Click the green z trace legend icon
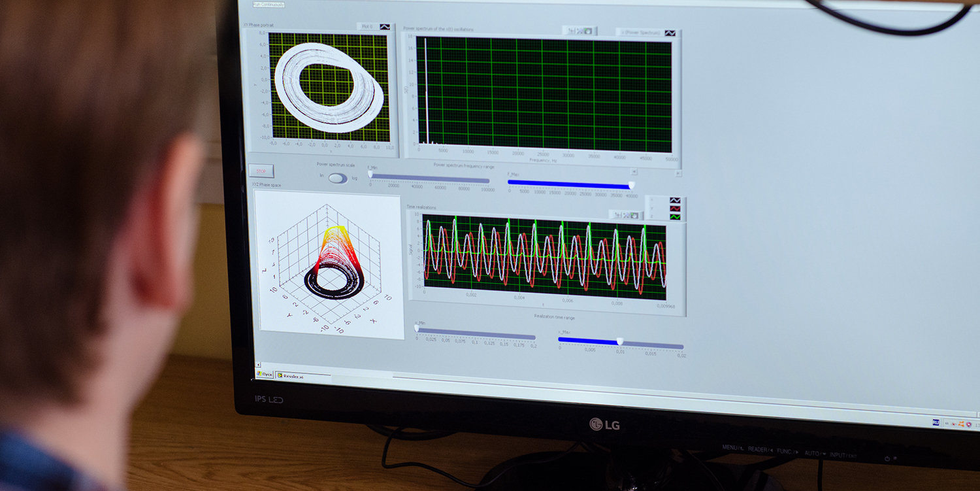The image size is (980, 491). [675, 217]
